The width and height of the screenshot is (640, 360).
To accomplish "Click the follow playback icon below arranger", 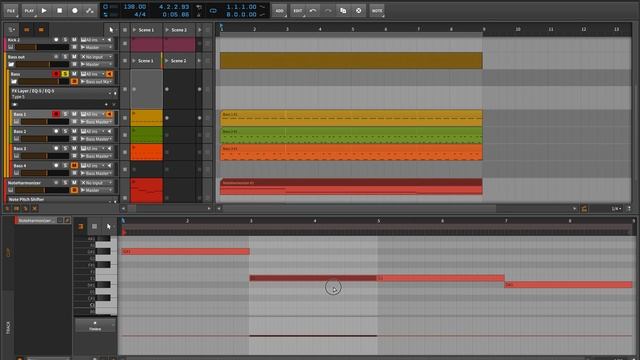I will tap(584, 209).
